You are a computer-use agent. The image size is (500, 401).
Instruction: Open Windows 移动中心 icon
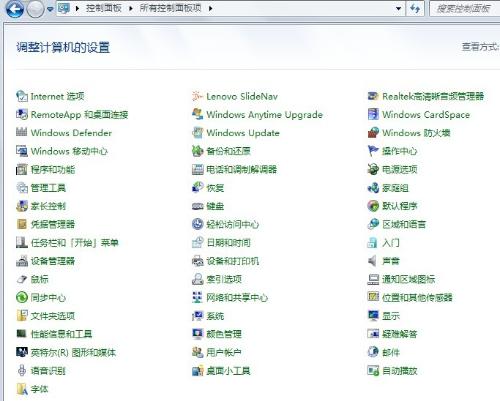click(22, 151)
